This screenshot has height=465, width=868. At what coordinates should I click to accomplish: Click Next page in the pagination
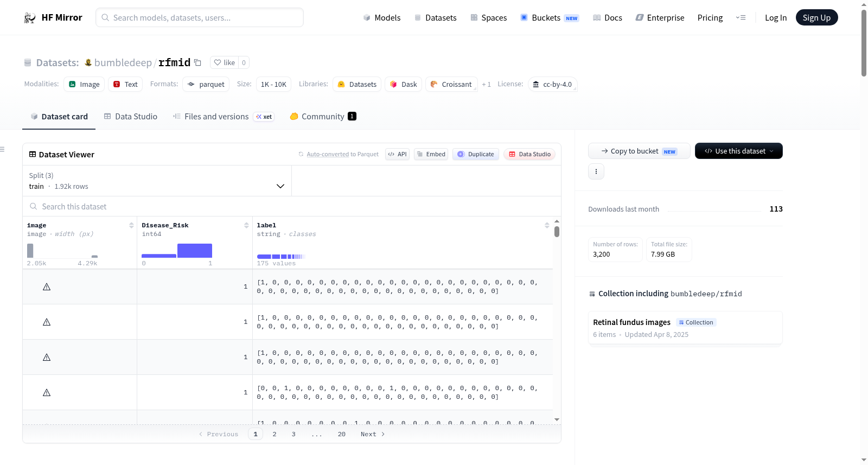point(373,434)
